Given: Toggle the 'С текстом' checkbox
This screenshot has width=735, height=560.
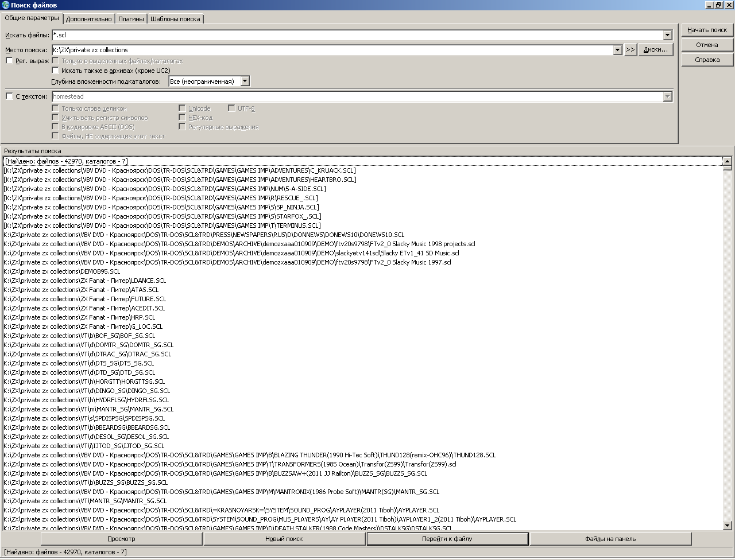Looking at the screenshot, I should pyautogui.click(x=9, y=96).
